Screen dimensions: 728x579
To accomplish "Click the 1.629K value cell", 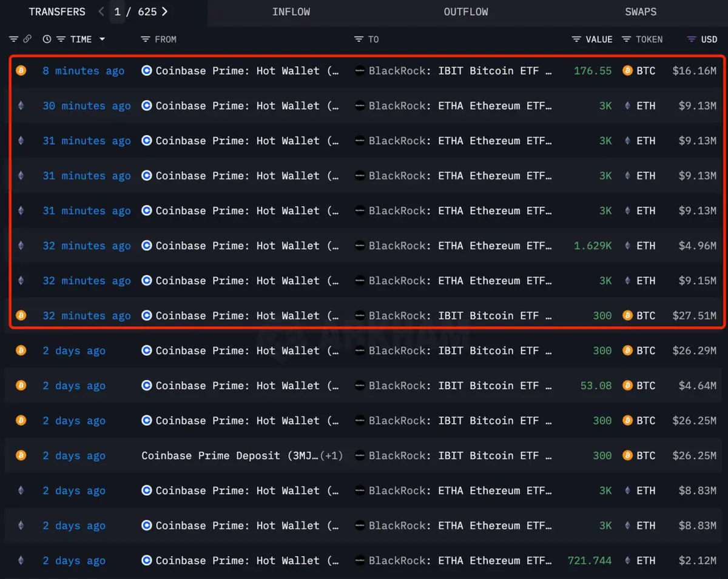I will point(593,246).
